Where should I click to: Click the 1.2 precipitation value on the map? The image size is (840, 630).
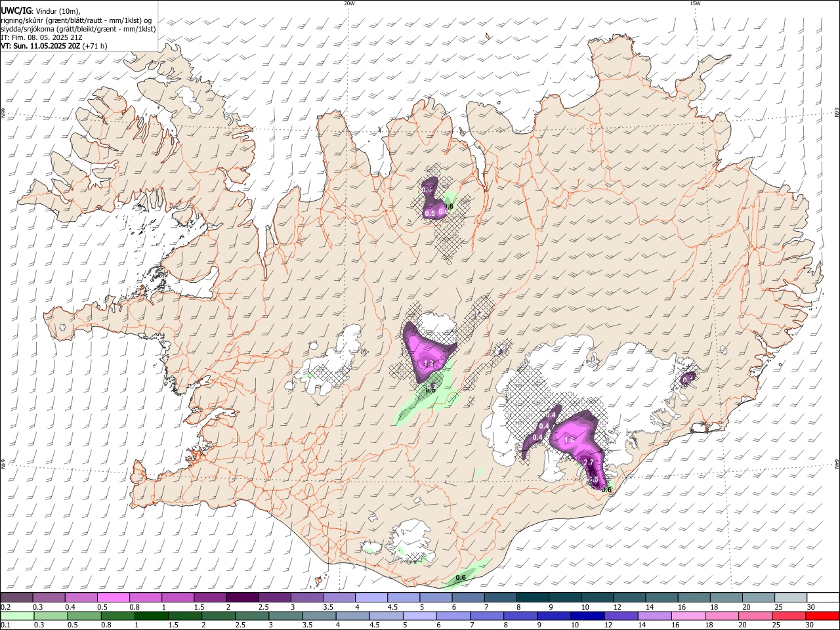tap(429, 363)
